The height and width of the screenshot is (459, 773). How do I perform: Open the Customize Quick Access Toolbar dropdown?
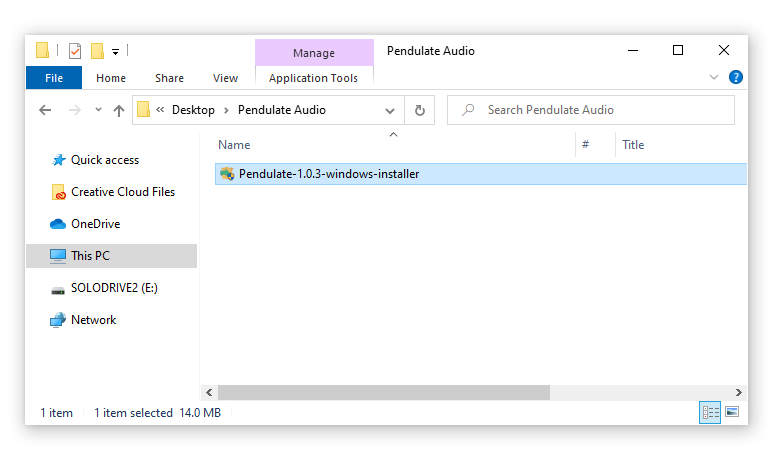[x=116, y=51]
